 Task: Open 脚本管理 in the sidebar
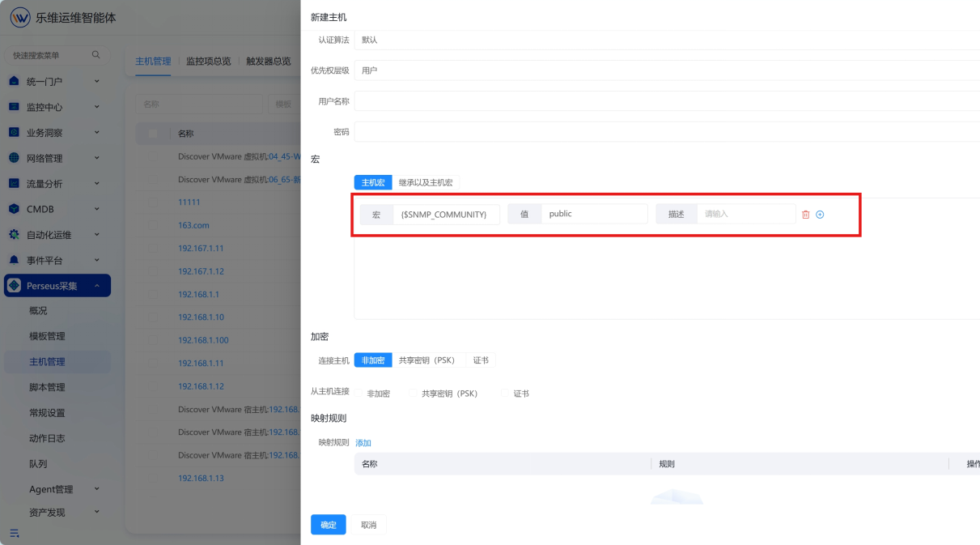(47, 387)
